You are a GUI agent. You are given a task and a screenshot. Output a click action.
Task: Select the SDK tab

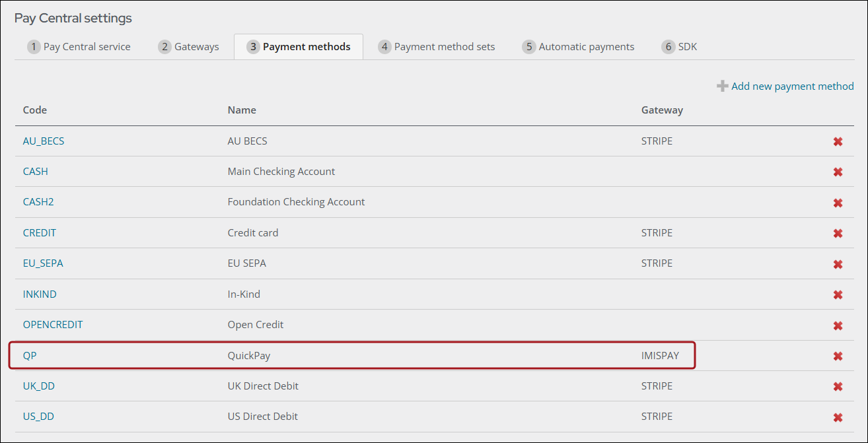tap(679, 47)
